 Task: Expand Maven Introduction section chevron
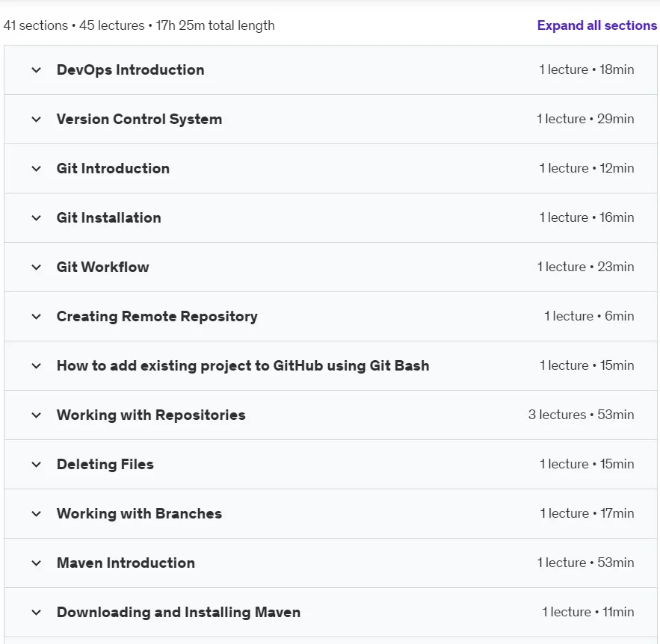tap(37, 563)
